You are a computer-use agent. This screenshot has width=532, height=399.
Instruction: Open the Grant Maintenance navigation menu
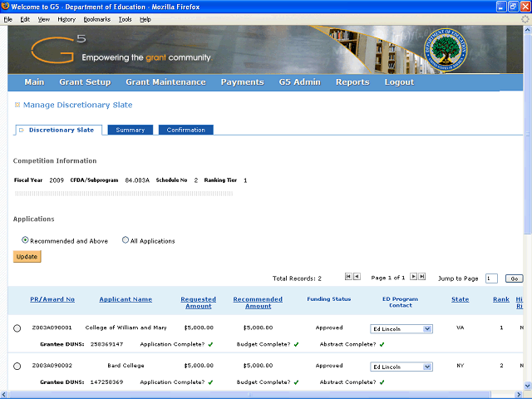pos(165,82)
